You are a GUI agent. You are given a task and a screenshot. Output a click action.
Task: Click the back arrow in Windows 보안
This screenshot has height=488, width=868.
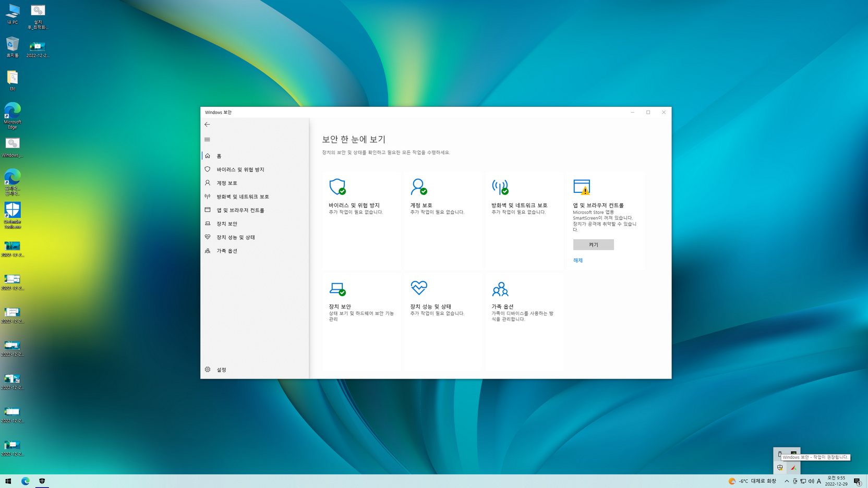pyautogui.click(x=207, y=125)
